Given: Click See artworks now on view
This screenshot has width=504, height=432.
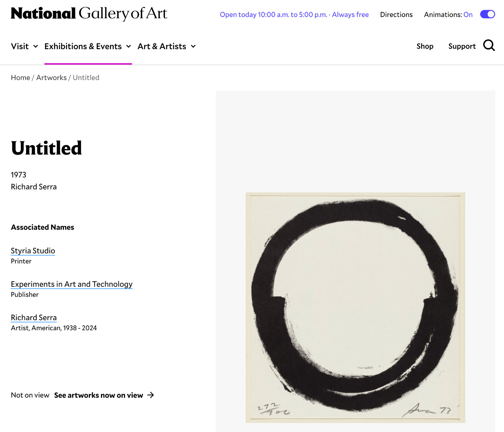Looking at the screenshot, I should [99, 395].
